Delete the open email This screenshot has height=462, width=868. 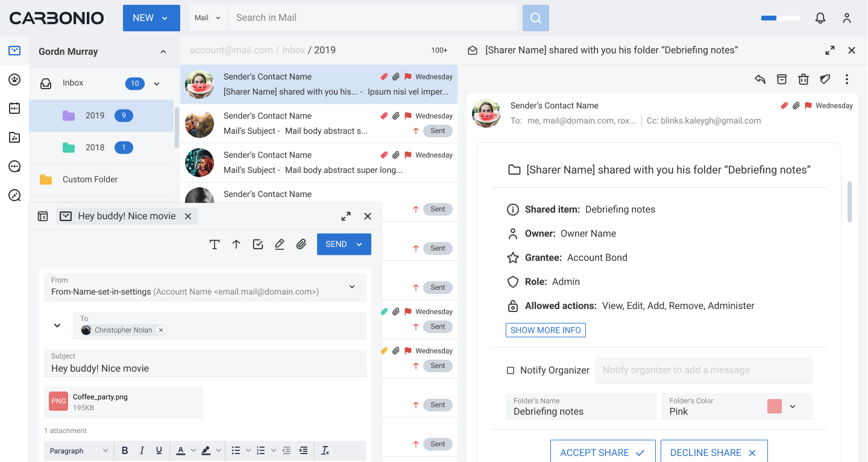[803, 79]
